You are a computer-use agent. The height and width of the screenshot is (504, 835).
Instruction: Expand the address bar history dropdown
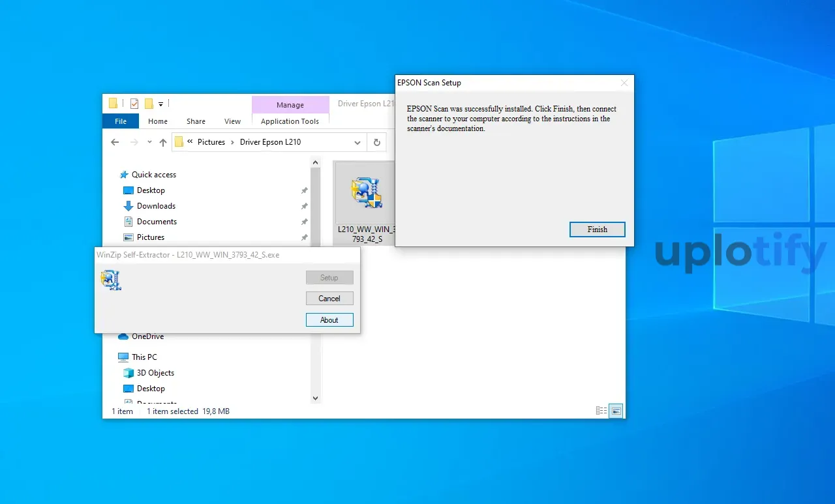point(357,142)
